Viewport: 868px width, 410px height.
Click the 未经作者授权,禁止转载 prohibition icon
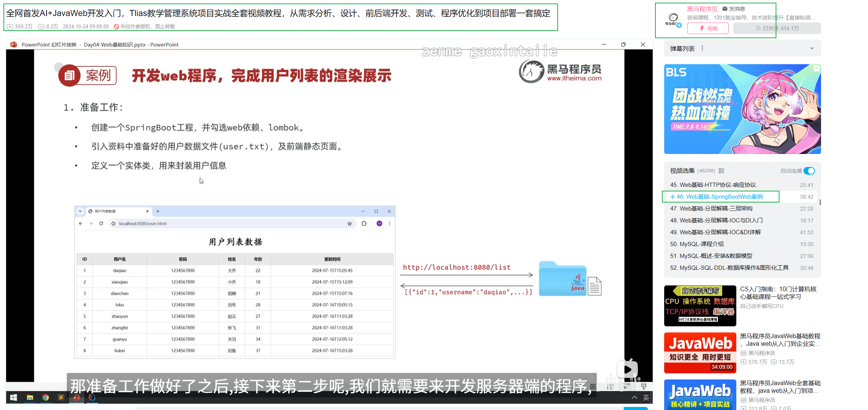click(x=116, y=26)
